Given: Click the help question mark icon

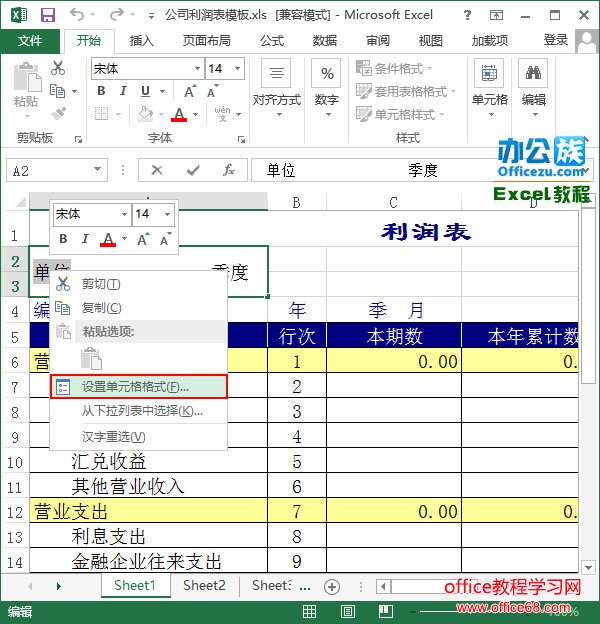Looking at the screenshot, I should (x=468, y=15).
